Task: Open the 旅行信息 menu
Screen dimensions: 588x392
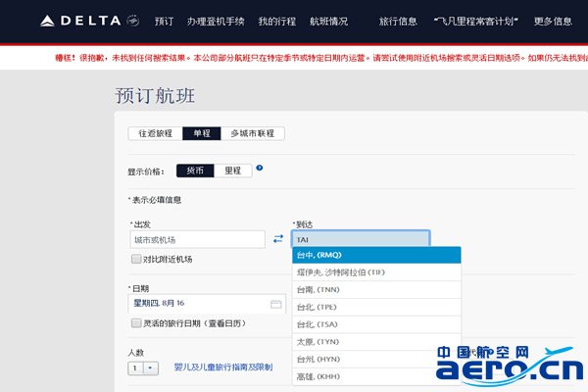Action: point(398,22)
